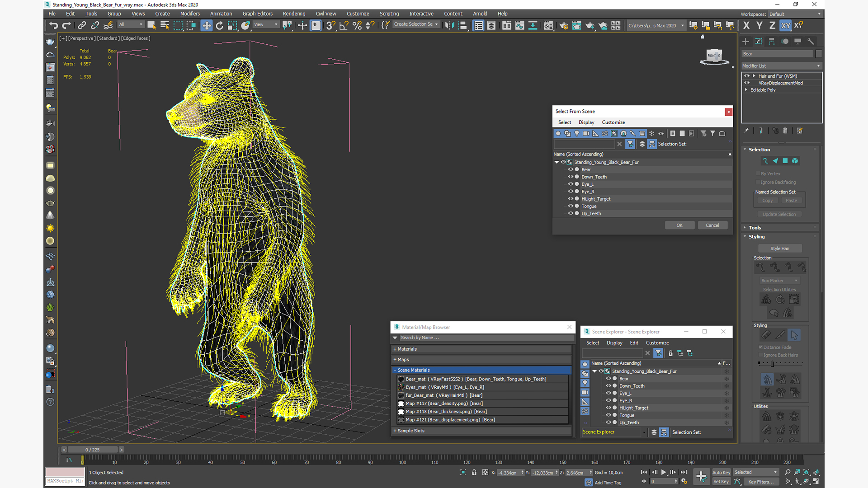
Task: Click the Set Key button
Action: (x=721, y=482)
